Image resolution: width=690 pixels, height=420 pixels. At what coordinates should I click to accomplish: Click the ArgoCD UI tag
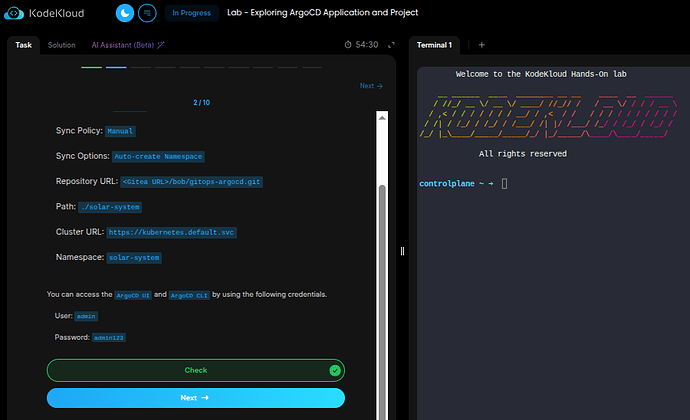tap(133, 295)
